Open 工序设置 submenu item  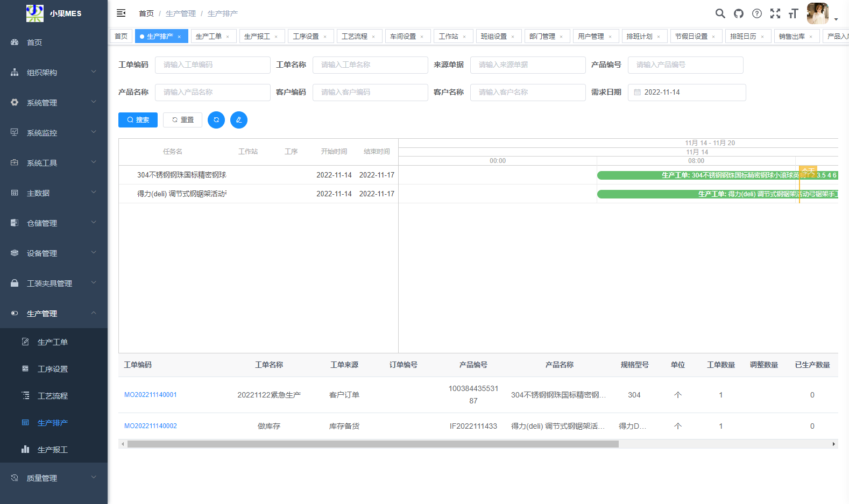tap(54, 369)
